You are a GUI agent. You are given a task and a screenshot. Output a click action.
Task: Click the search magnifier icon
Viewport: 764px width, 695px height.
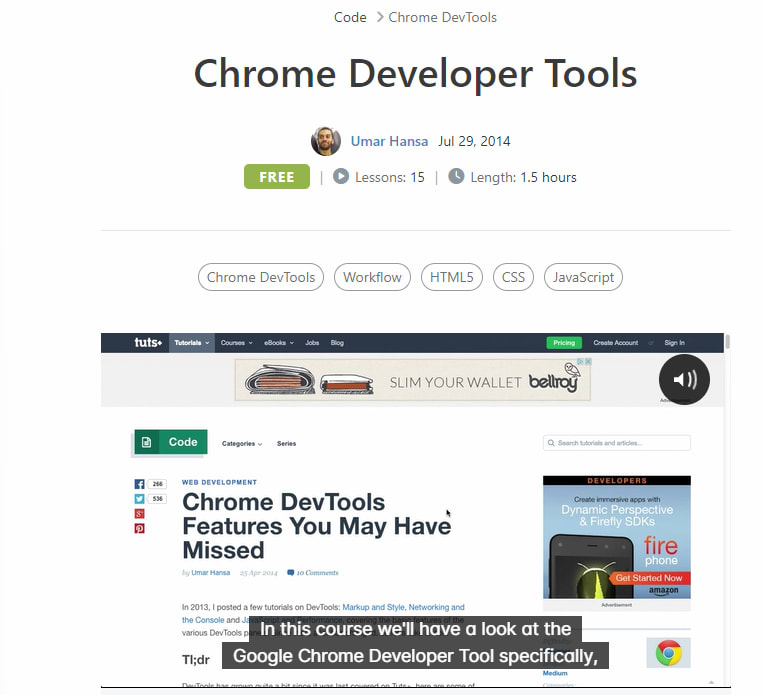[x=551, y=443]
